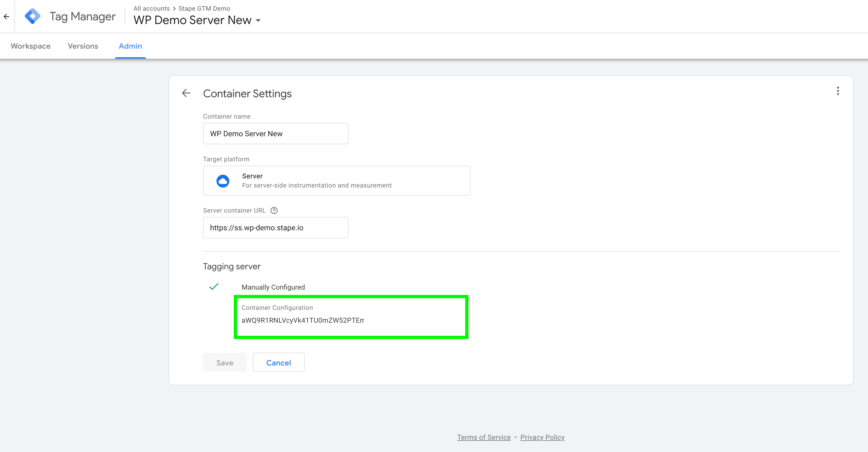Click the Tag Manager product name
Screen dimensions: 868x452
[x=83, y=17]
